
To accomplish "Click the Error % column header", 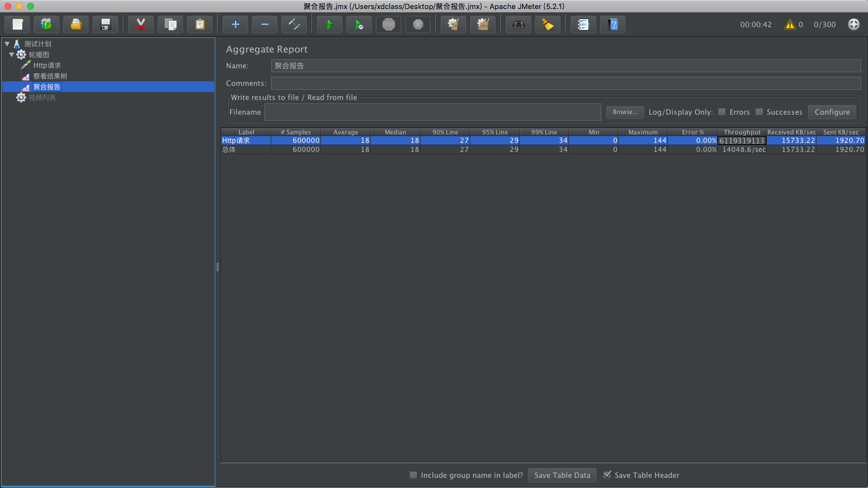I will (693, 132).
